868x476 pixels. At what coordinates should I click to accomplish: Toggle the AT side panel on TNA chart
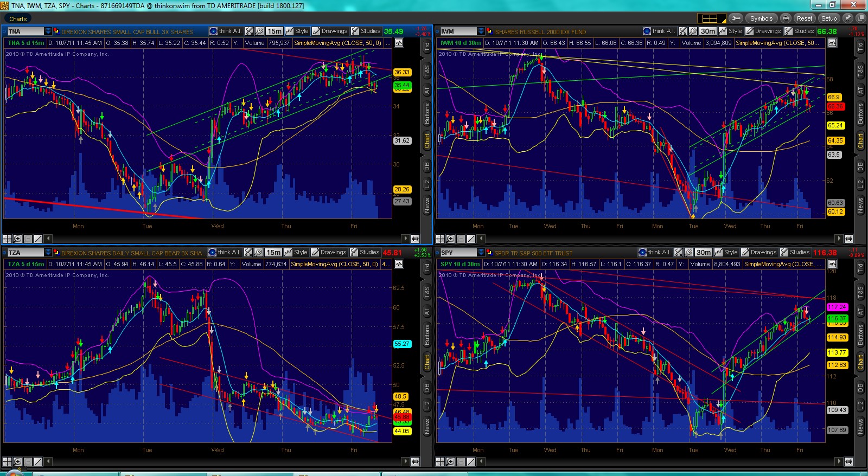[427, 91]
